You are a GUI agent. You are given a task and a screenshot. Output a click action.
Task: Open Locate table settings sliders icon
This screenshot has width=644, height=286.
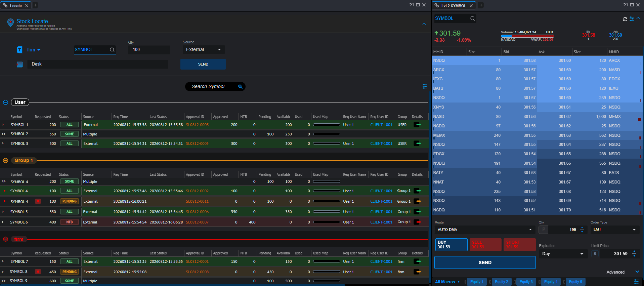pyautogui.click(x=425, y=86)
